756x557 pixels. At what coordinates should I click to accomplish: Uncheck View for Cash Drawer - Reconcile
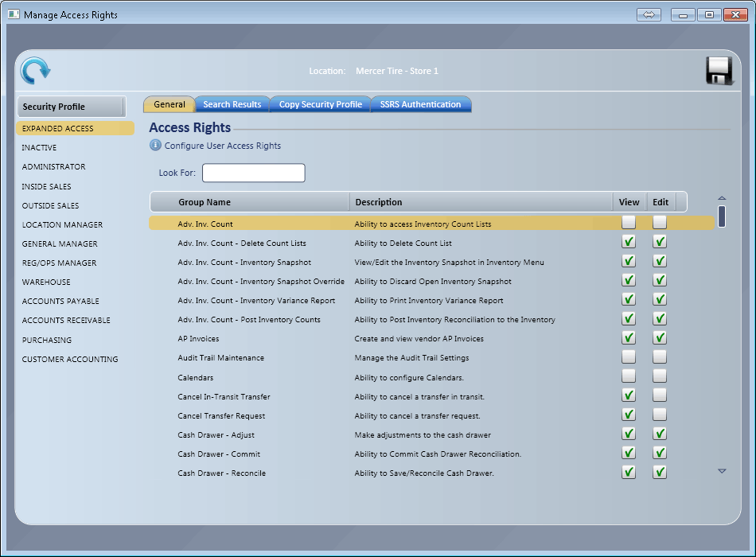pyautogui.click(x=629, y=472)
